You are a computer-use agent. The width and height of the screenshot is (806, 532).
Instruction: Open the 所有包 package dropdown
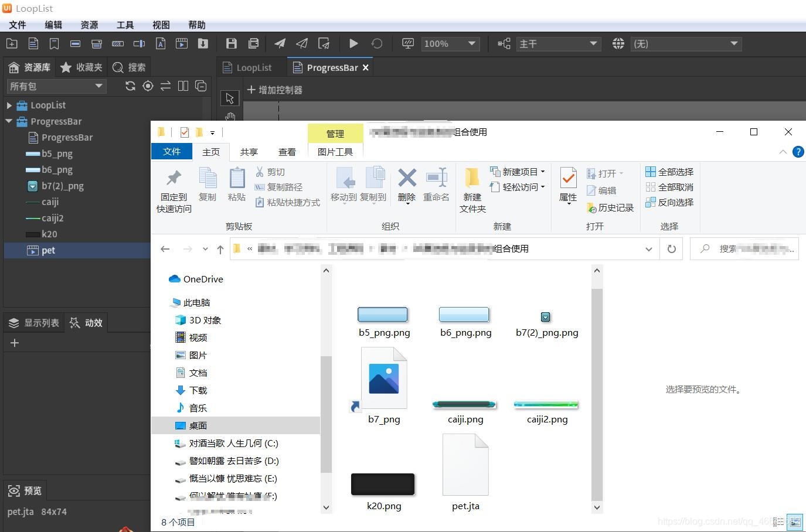tap(56, 86)
